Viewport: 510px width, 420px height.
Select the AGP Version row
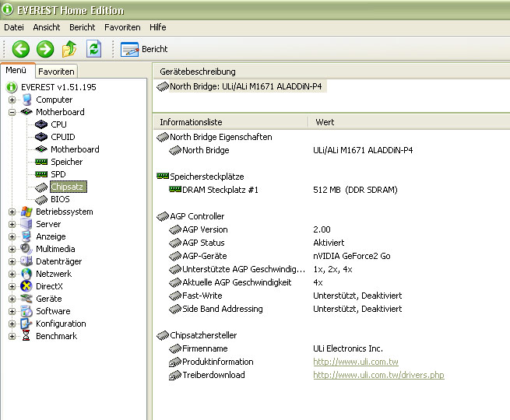[x=250, y=229]
